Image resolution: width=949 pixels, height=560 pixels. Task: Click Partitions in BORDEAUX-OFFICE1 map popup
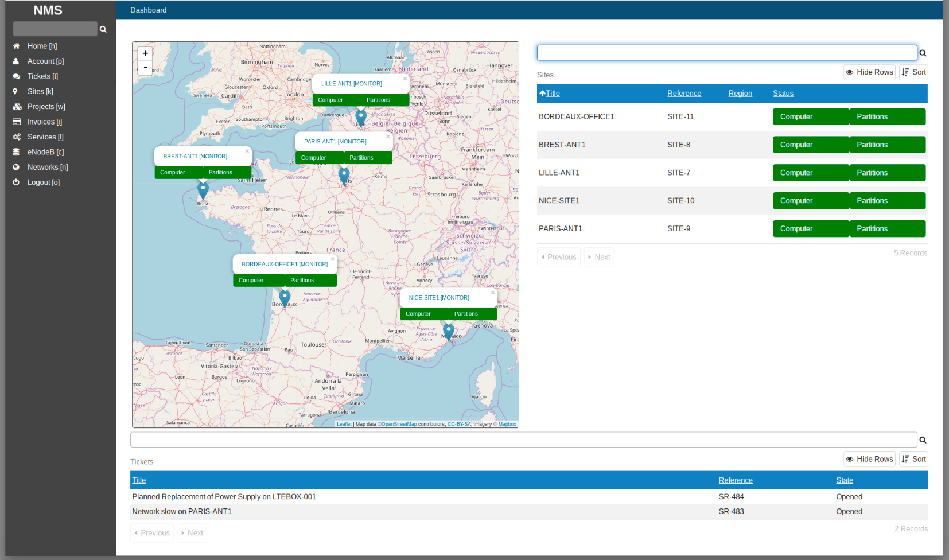click(310, 281)
